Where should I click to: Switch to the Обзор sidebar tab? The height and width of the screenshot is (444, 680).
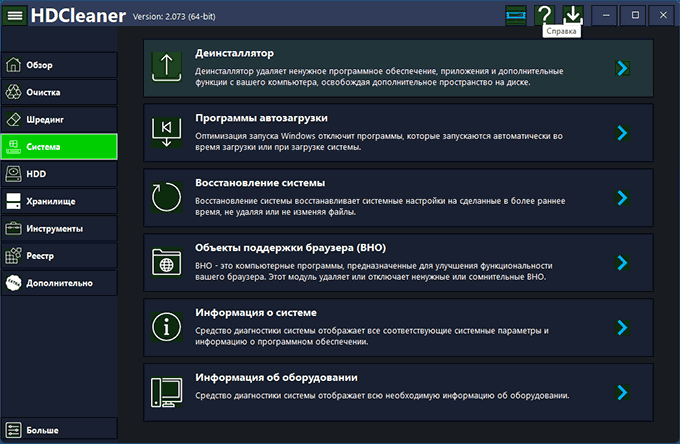point(59,65)
